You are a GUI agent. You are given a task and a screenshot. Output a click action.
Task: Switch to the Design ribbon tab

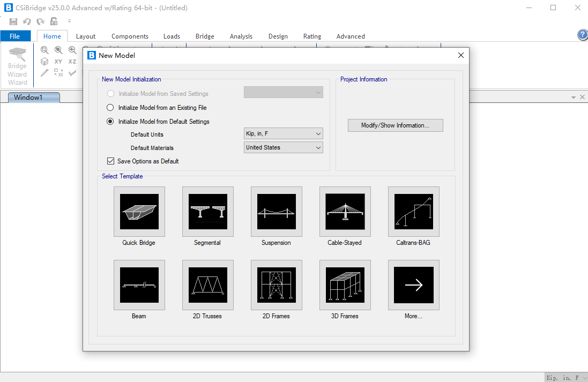(278, 36)
